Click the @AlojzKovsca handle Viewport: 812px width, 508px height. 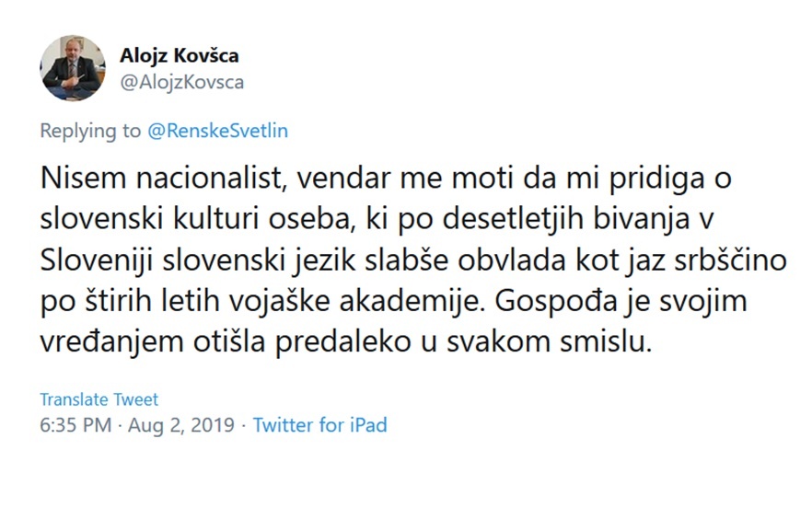pyautogui.click(x=181, y=82)
